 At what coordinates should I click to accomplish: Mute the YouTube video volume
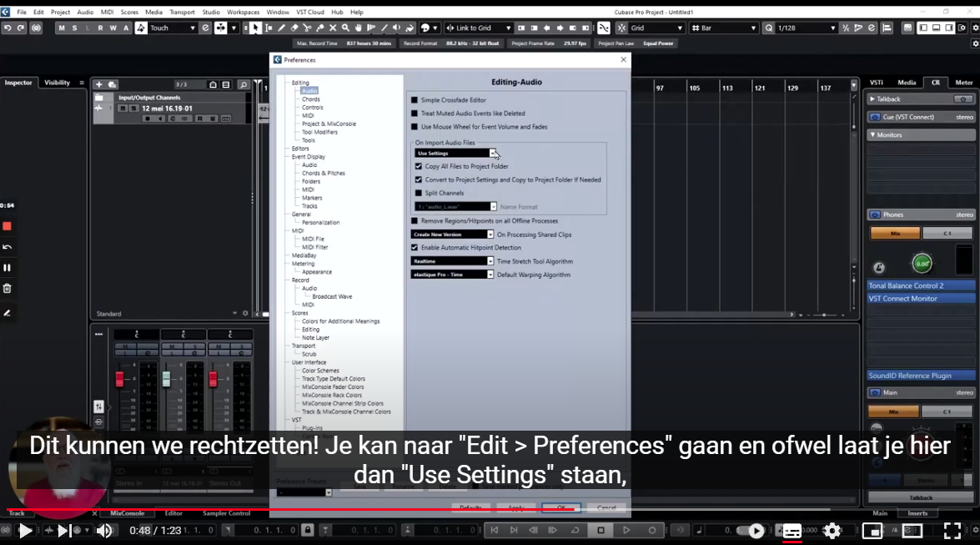pos(103,531)
